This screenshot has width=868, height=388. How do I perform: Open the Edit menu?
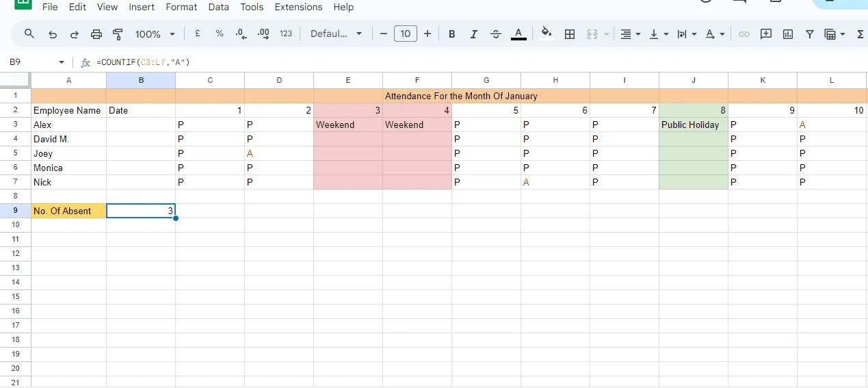[77, 7]
